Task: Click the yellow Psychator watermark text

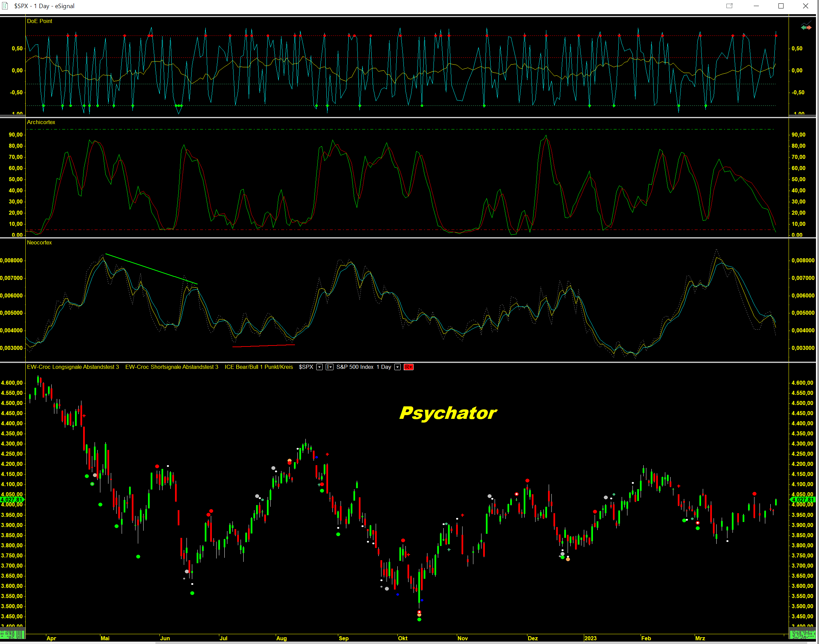Action: 448,413
